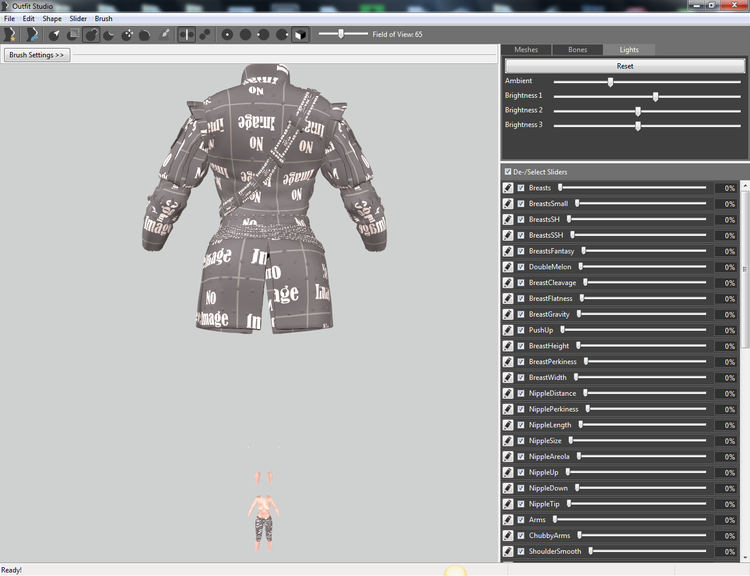This screenshot has width=750, height=576.
Task: Uncheck the BreastsSH slider checkbox
Action: 521,220
